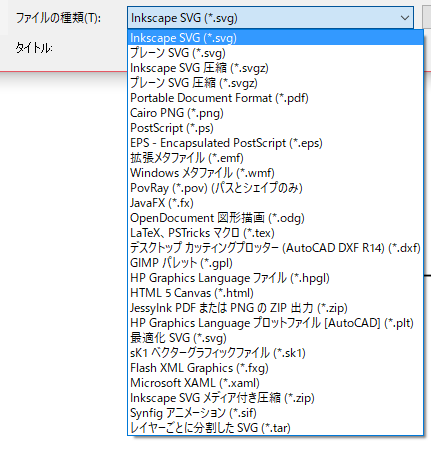Select Synfig アニメーション (*.sif)
431x449 pixels.
[x=275, y=413]
